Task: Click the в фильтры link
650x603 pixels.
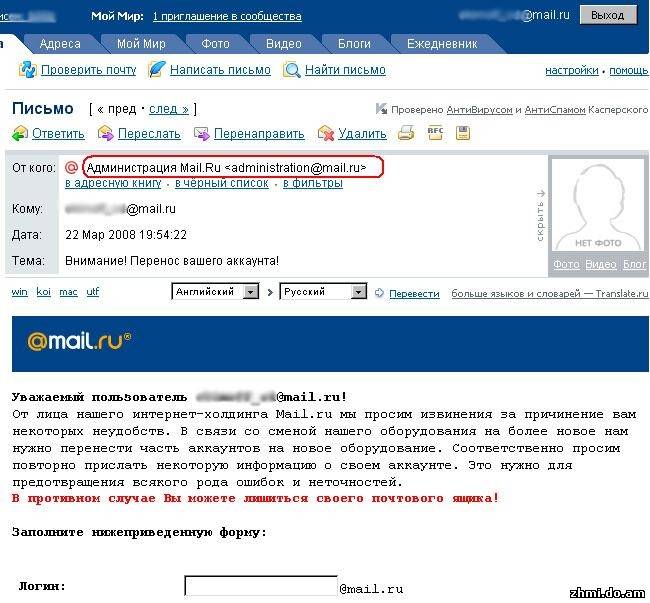Action: (x=313, y=183)
